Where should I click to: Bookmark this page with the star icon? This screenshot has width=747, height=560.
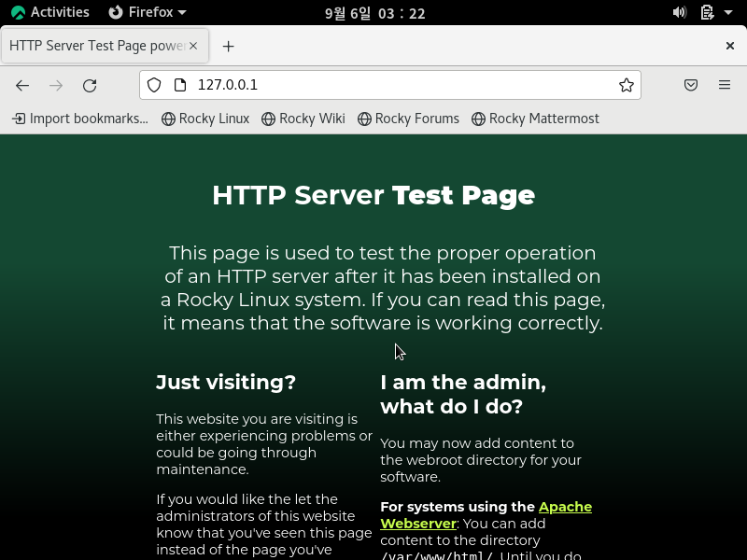(x=626, y=85)
